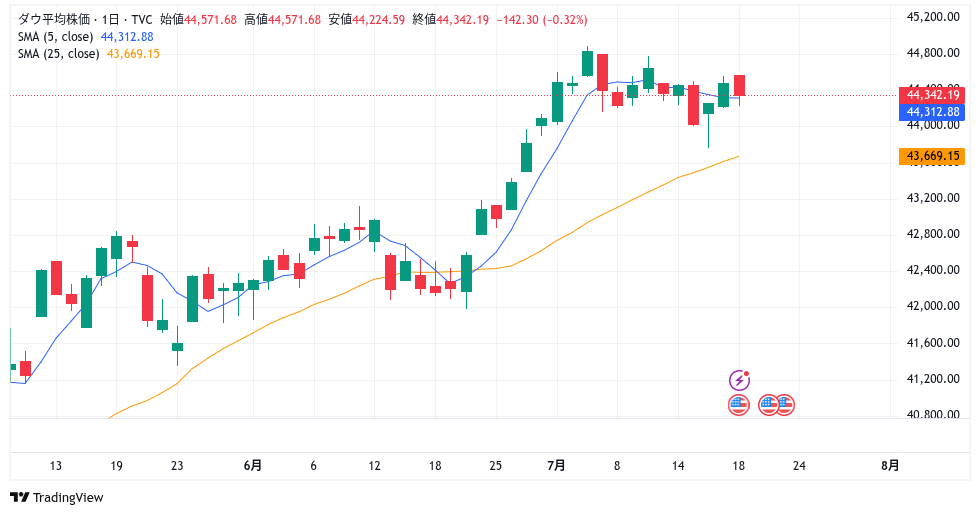Click the 43,200.00 price axis label
This screenshot has width=980, height=515.
tap(933, 198)
